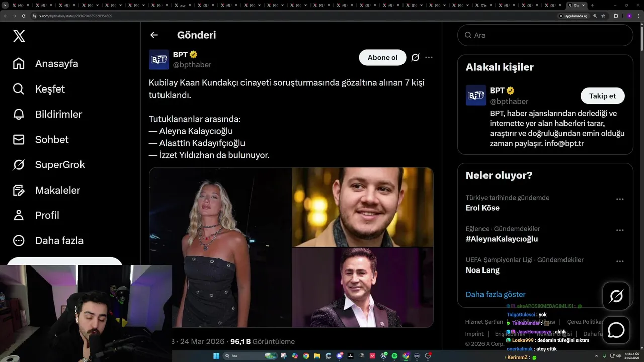644x362 pixels.
Task: Click Bildirimler menu label
Action: click(58, 114)
